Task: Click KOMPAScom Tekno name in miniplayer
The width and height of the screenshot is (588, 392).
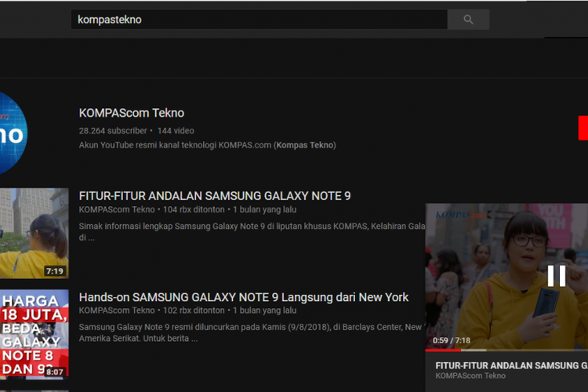Action: [470, 376]
